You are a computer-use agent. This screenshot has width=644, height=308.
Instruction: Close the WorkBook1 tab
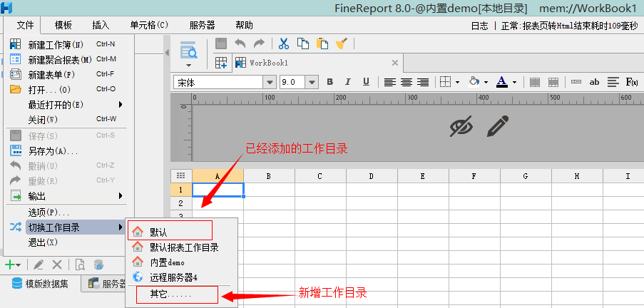click(x=395, y=63)
